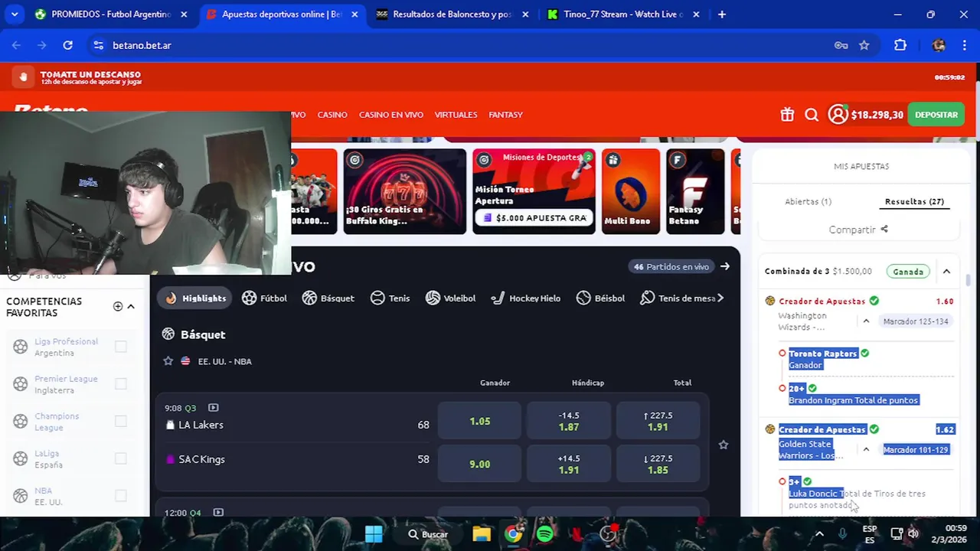Select the Tenis de mesa sport filter
980x551 pixels.
pyautogui.click(x=678, y=298)
